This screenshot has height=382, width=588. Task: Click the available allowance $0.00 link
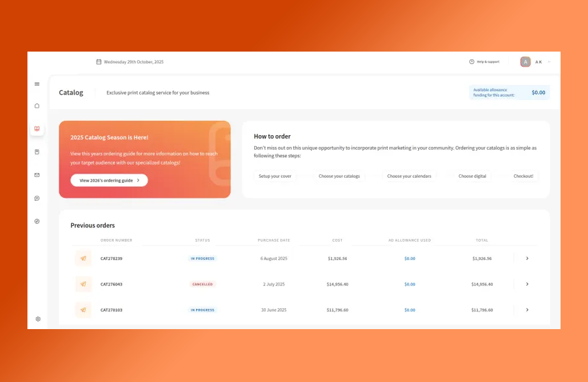537,92
